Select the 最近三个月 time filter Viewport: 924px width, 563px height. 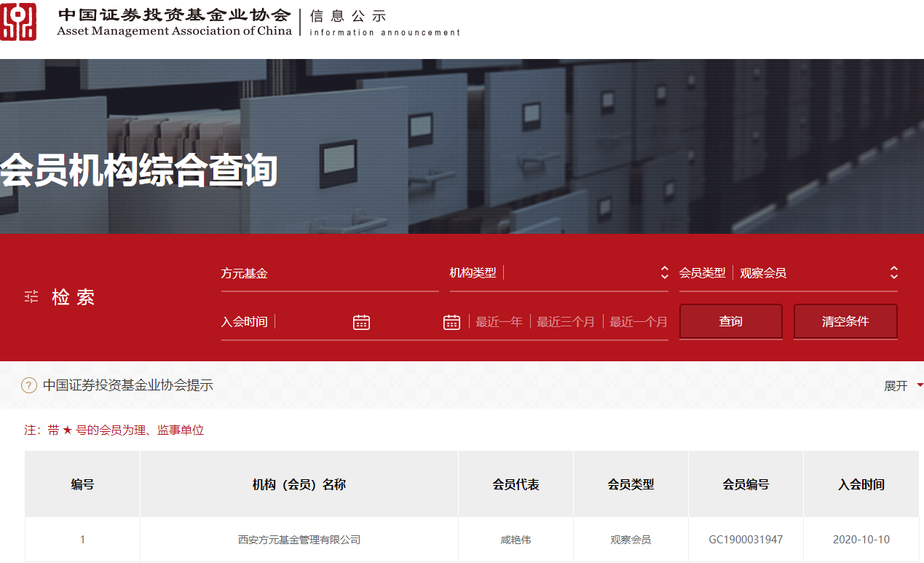[x=566, y=322]
